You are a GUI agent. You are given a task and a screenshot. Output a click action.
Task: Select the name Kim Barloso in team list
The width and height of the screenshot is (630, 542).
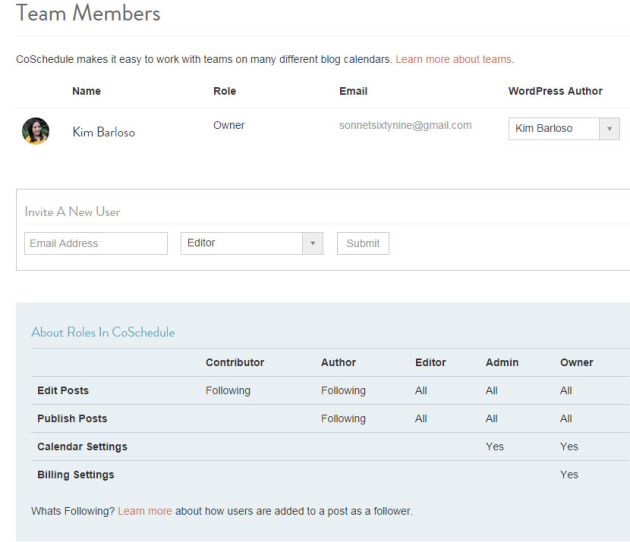[104, 132]
